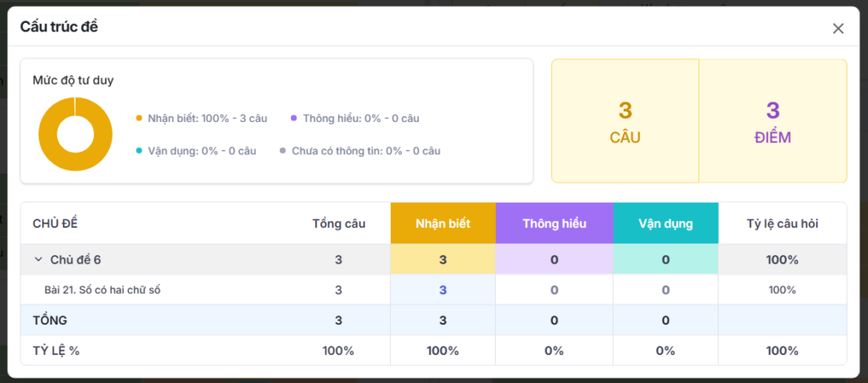Open the blue Nhận biết count link
This screenshot has width=868, height=383.
click(442, 290)
